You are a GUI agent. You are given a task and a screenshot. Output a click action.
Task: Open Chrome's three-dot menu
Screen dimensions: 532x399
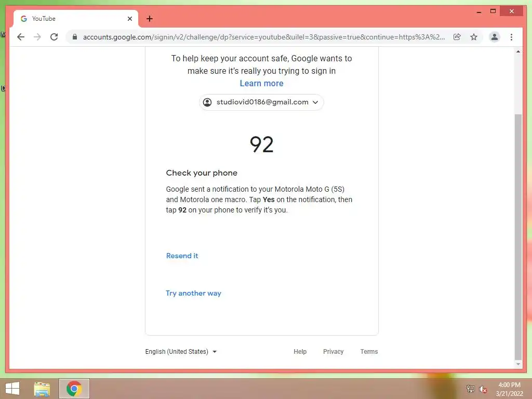click(x=511, y=37)
